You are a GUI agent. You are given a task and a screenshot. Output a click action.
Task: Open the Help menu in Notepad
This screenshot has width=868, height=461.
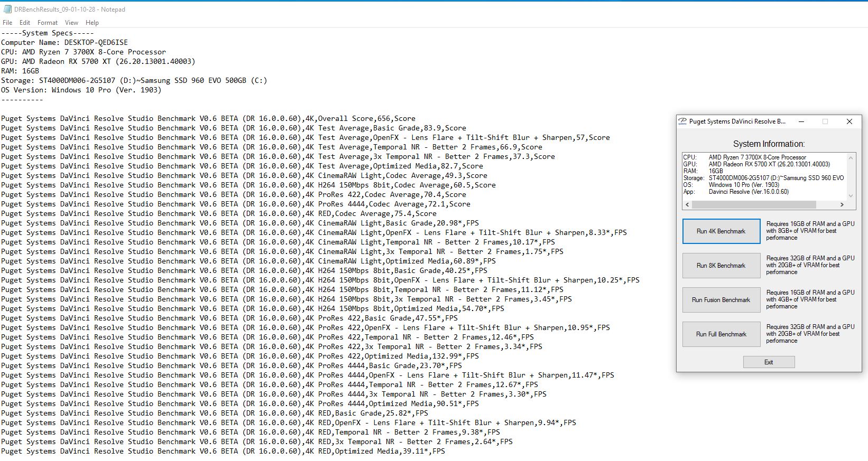coord(92,23)
